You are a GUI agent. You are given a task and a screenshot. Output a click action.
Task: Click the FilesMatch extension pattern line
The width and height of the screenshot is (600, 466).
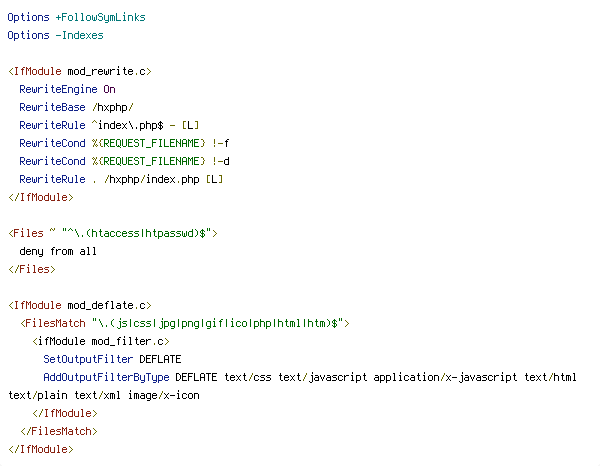pyautogui.click(x=185, y=323)
